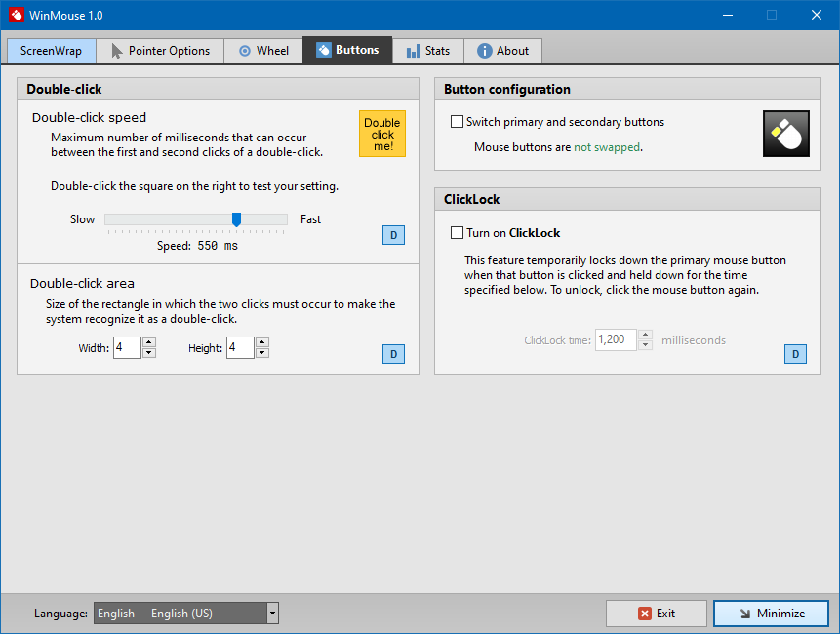The height and width of the screenshot is (634, 840).
Task: Click the 'Fast' slider label
Action: pos(310,219)
